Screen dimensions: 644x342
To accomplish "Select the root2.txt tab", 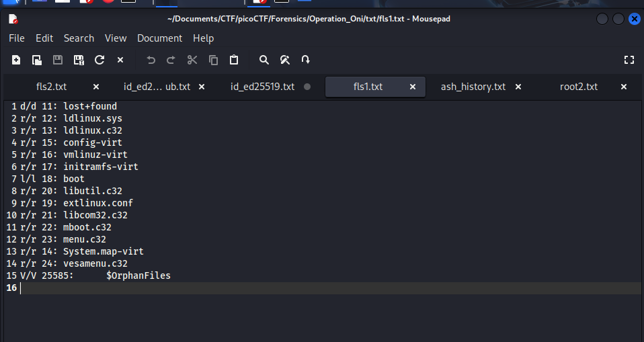I will (578, 87).
